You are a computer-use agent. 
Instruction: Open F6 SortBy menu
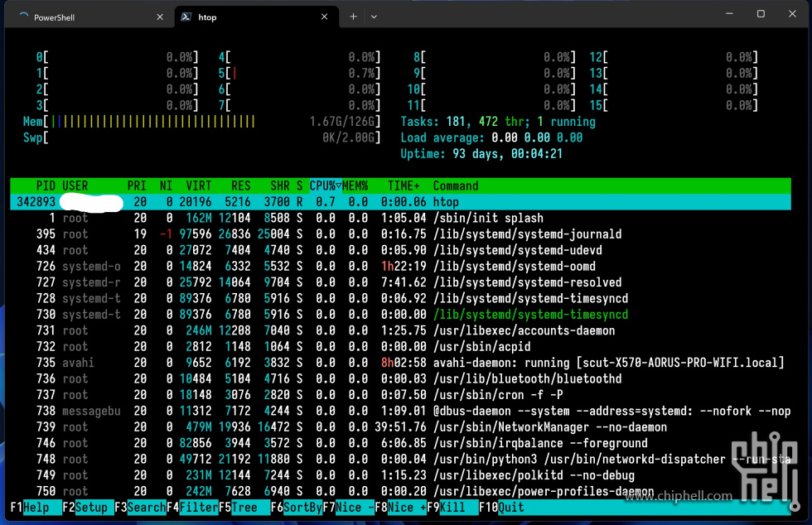click(297, 508)
